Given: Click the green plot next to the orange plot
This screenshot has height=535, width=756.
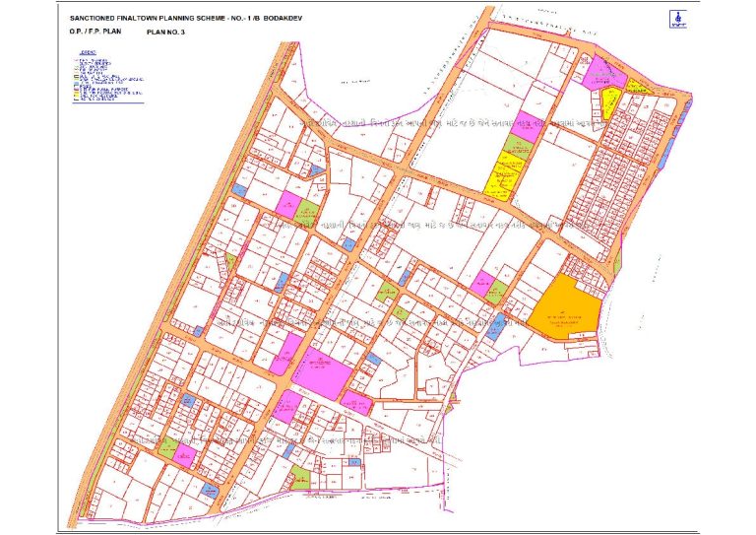Looking at the screenshot, I should coord(498,292).
